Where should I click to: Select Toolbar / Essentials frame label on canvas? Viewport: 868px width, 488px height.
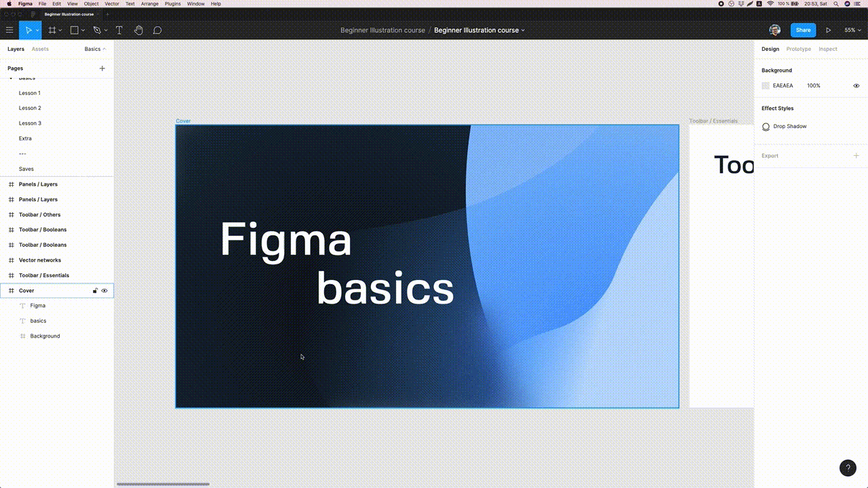click(x=713, y=121)
